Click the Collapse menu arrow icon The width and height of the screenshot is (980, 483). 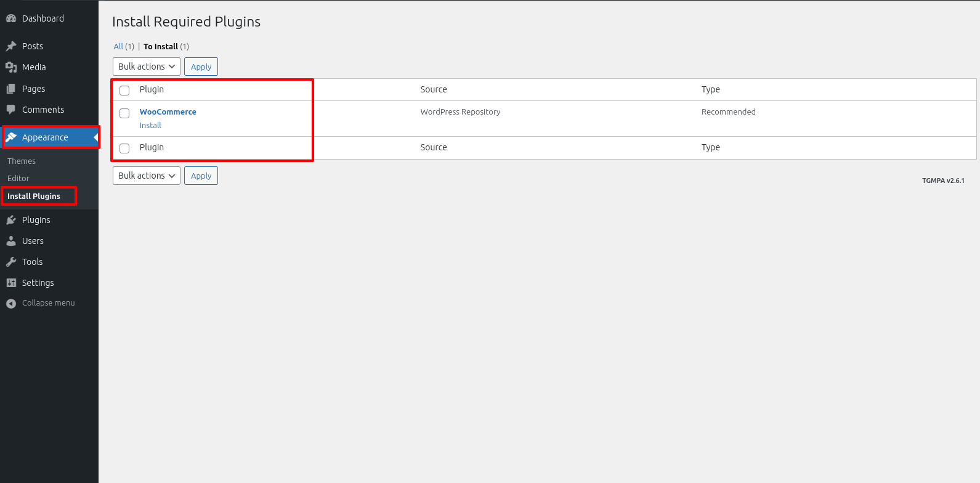point(11,303)
